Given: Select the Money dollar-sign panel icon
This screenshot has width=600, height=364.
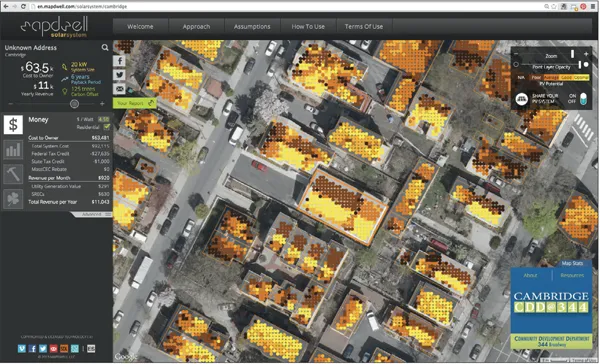Looking at the screenshot, I should coord(13,125).
